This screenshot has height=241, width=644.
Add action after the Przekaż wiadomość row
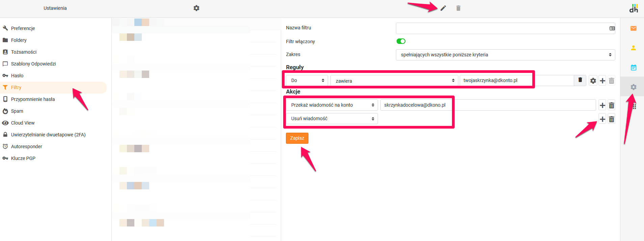click(x=602, y=105)
